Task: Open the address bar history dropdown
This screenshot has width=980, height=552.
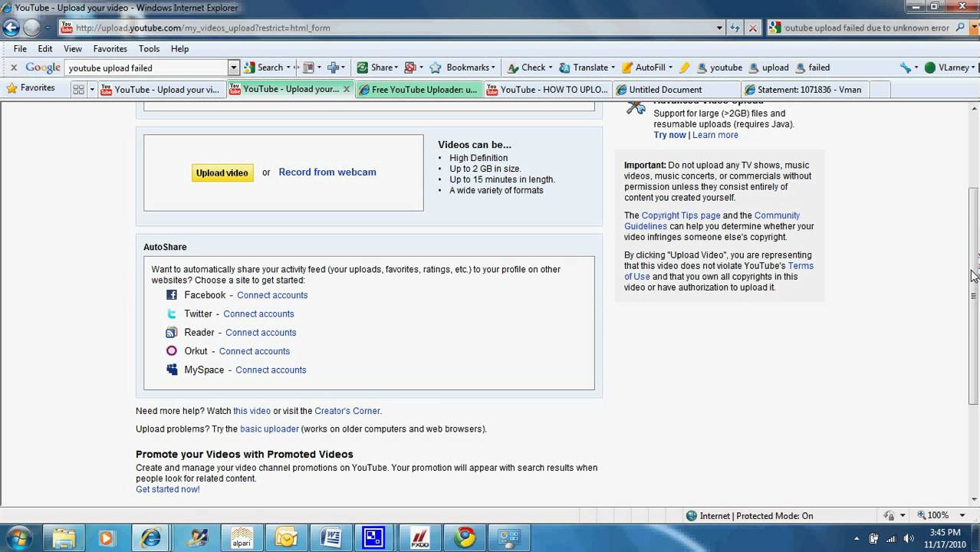Action: click(x=719, y=28)
